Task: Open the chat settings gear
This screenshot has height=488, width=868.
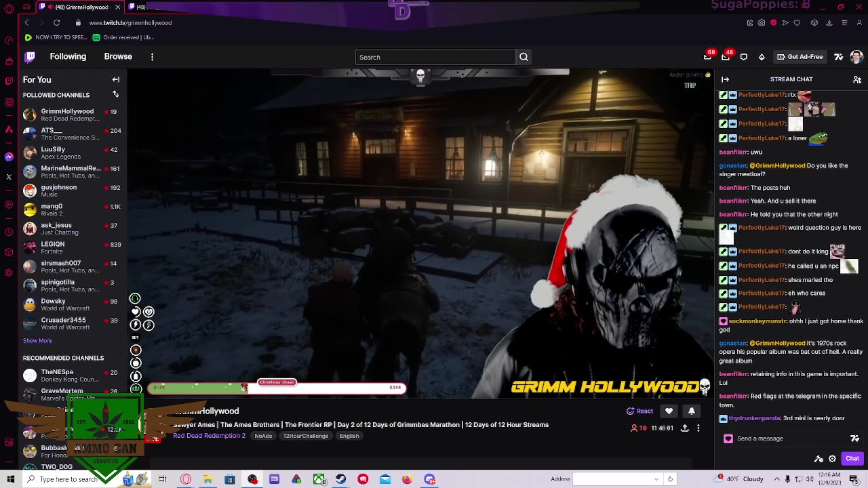Action: [x=833, y=459]
